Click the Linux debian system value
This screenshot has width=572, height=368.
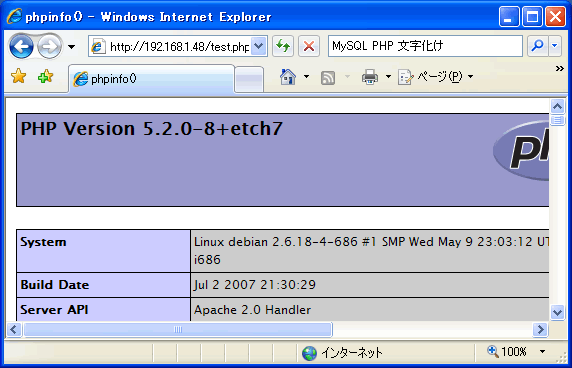[x=371, y=251]
